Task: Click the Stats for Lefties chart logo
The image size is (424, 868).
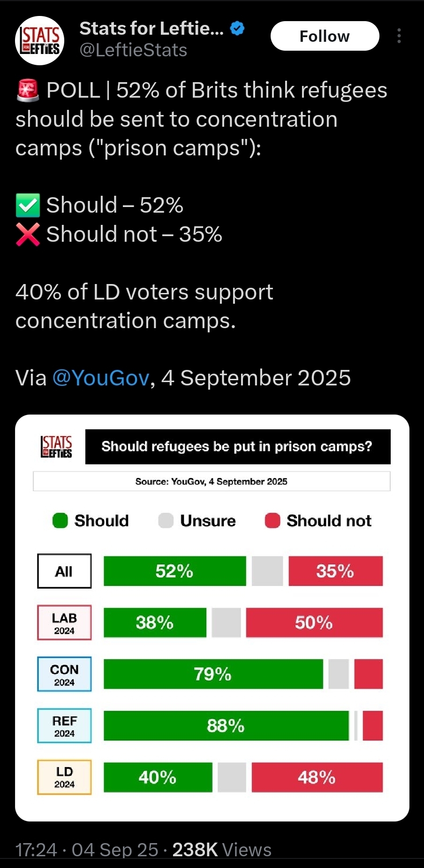Action: point(57,446)
